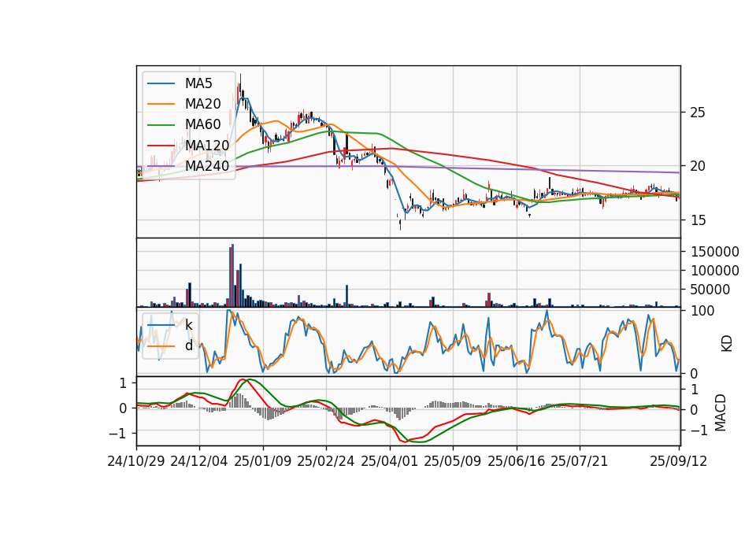Click the MA60 legend label
The width and height of the screenshot is (756, 543).
[202, 124]
